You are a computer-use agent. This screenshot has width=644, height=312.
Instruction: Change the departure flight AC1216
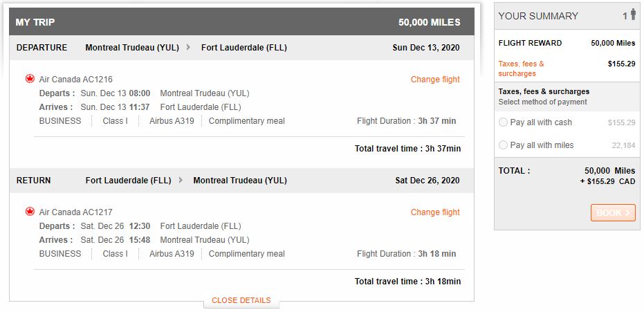[x=435, y=80]
